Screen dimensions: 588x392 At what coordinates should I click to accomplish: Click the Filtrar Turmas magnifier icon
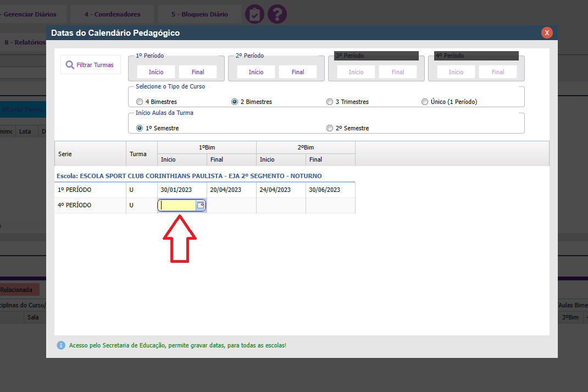coord(70,65)
